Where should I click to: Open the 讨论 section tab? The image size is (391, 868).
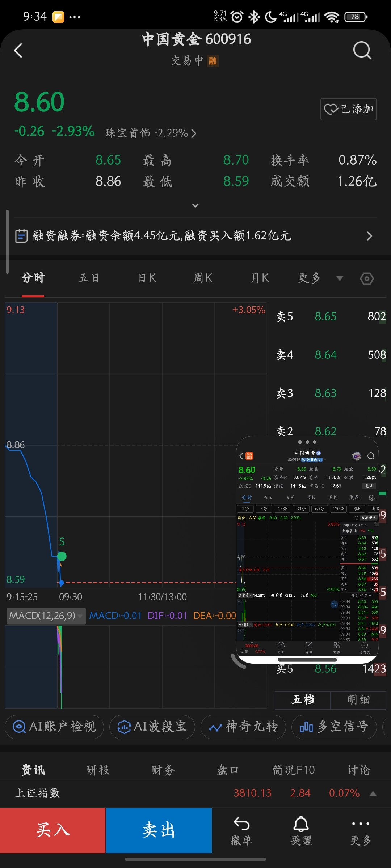coord(358,770)
